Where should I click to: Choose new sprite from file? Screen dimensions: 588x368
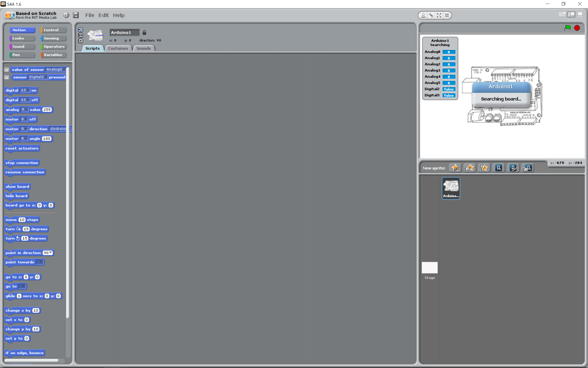(469, 168)
